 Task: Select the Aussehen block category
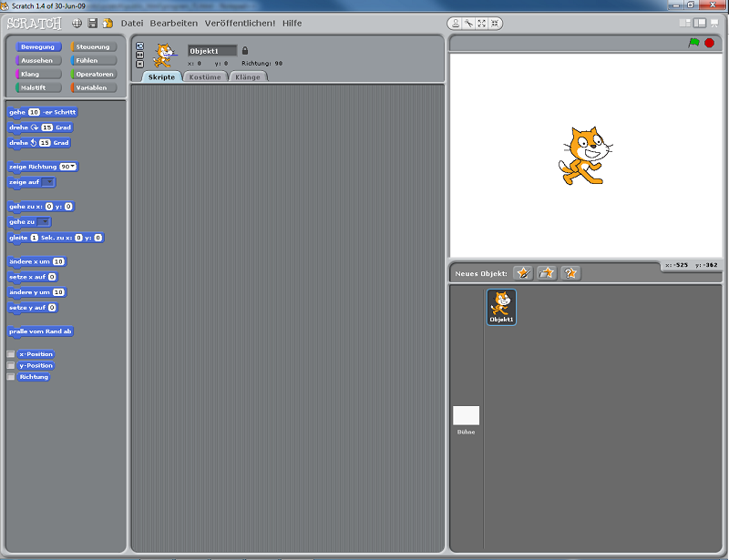click(38, 60)
